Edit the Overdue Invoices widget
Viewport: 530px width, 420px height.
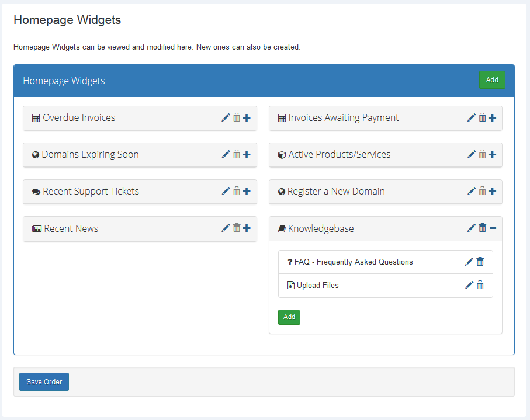coord(226,117)
